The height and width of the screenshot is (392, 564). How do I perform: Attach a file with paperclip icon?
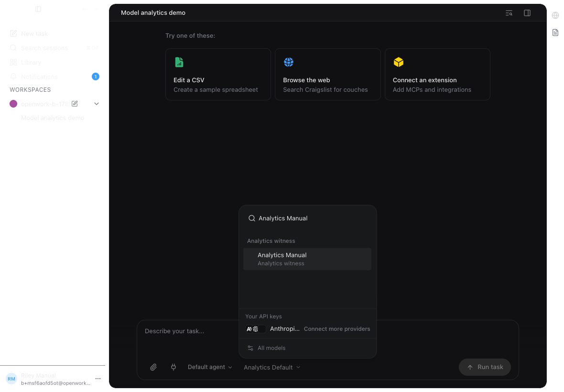[x=153, y=367]
